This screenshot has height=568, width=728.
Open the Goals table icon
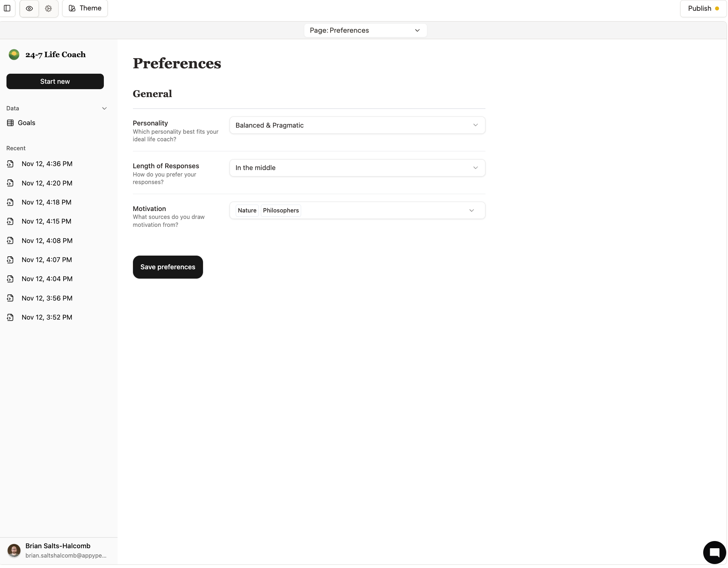tap(10, 123)
